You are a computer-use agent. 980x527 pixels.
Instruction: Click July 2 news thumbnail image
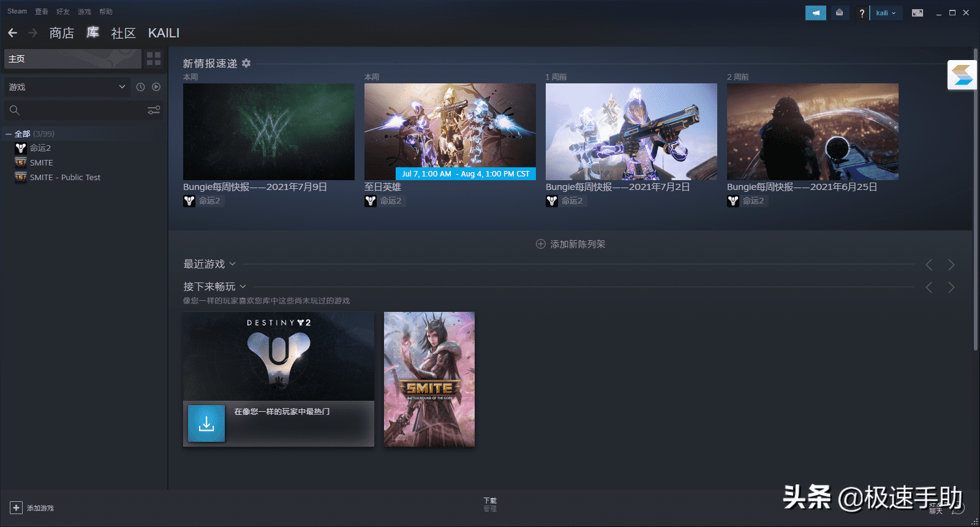(631, 132)
